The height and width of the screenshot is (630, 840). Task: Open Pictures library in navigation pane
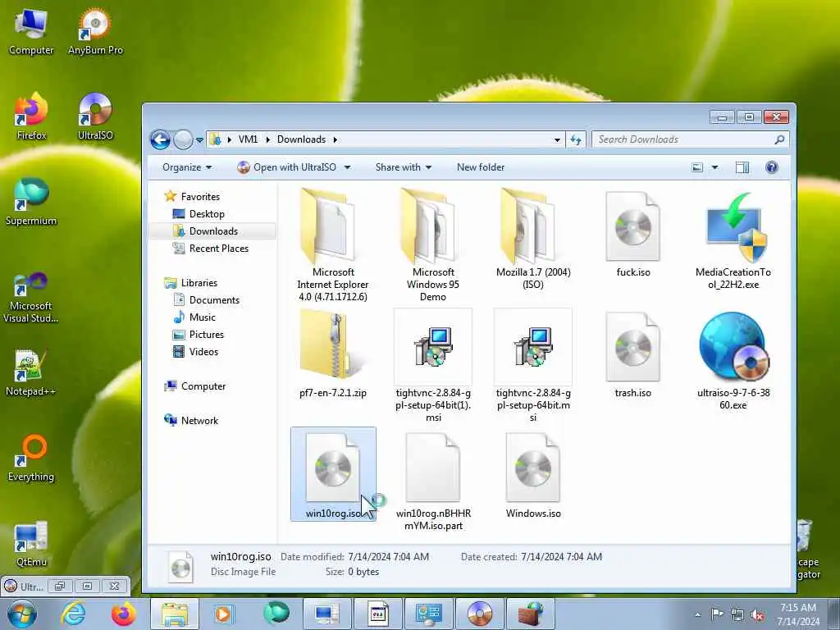206,335
